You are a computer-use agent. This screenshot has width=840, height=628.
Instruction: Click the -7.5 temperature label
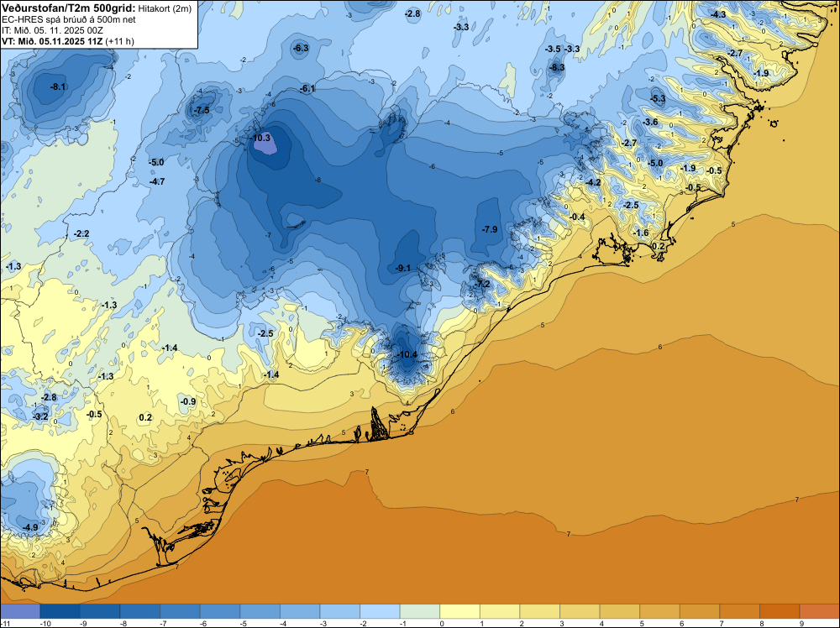coord(202,110)
